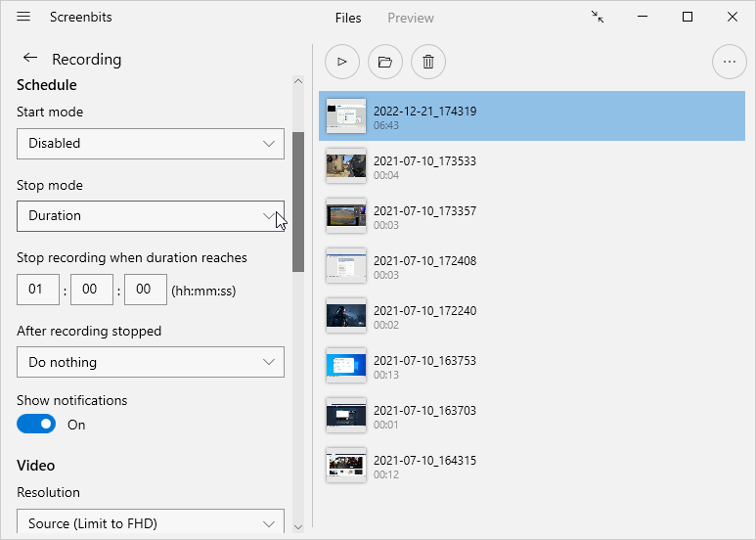Image resolution: width=756 pixels, height=540 pixels.
Task: Click thumbnail of 2021-07-10_173533 recording
Action: point(346,166)
